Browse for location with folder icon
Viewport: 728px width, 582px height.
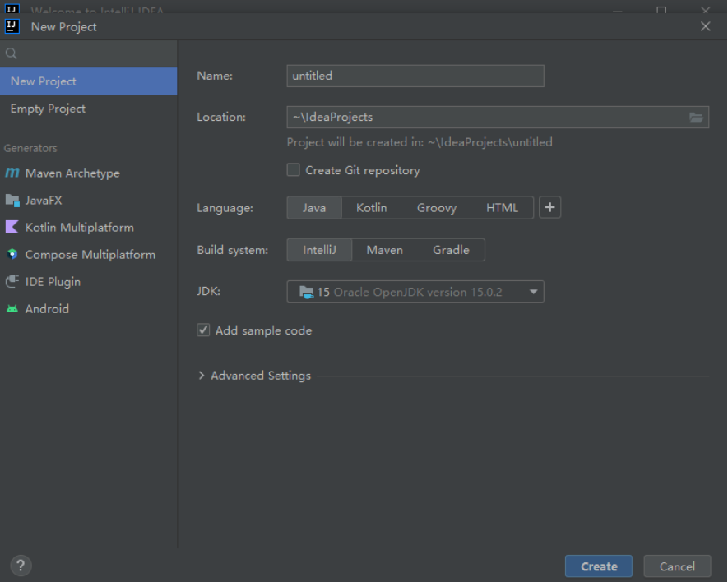[x=696, y=118]
